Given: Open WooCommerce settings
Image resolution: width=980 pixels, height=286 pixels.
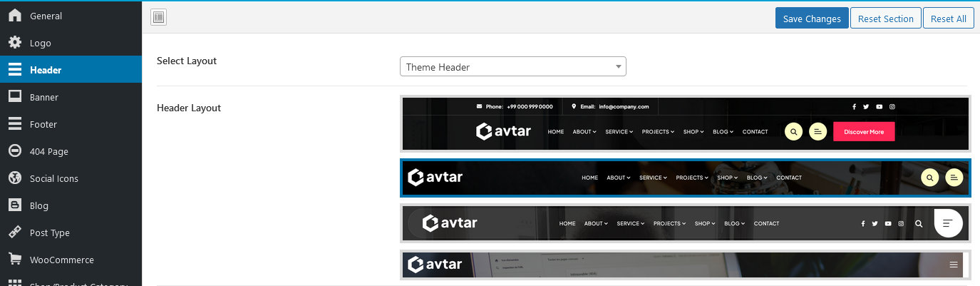Looking at the screenshot, I should (x=71, y=260).
